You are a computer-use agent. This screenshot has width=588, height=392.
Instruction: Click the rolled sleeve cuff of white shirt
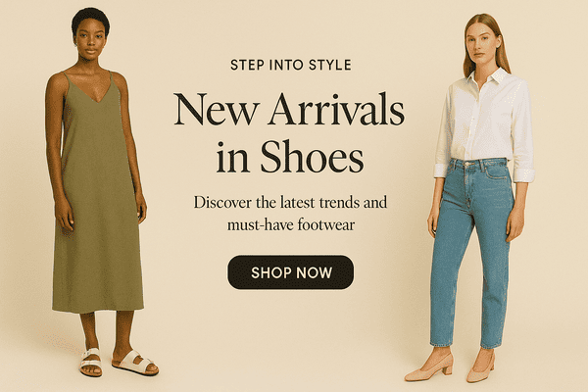tap(523, 175)
